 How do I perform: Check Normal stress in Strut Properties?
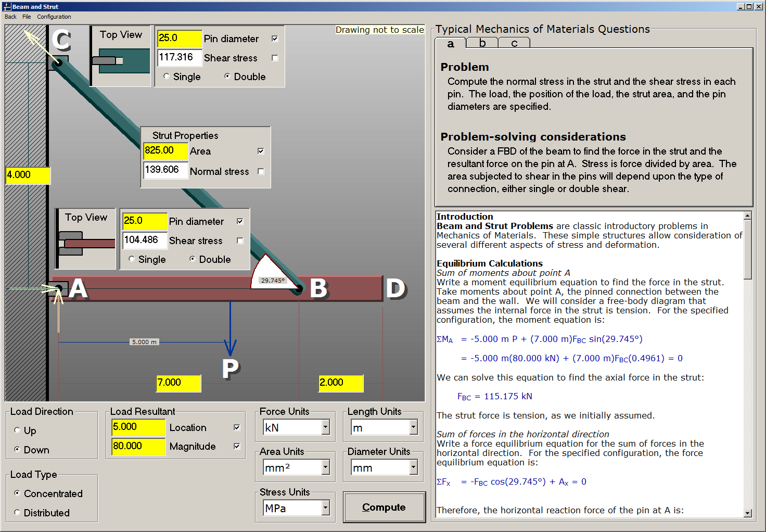tap(261, 171)
